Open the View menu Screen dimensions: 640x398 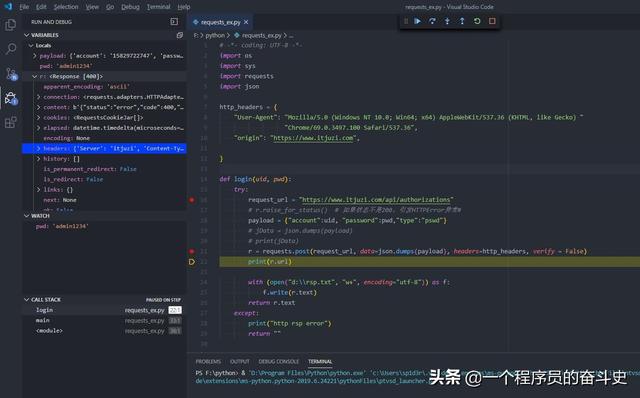92,7
